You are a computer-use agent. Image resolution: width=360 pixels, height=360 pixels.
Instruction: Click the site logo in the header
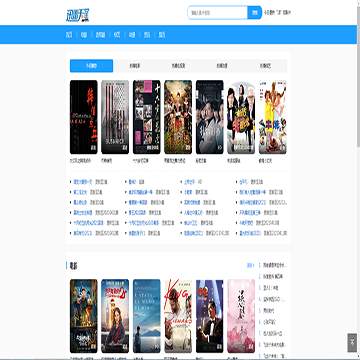(78, 15)
